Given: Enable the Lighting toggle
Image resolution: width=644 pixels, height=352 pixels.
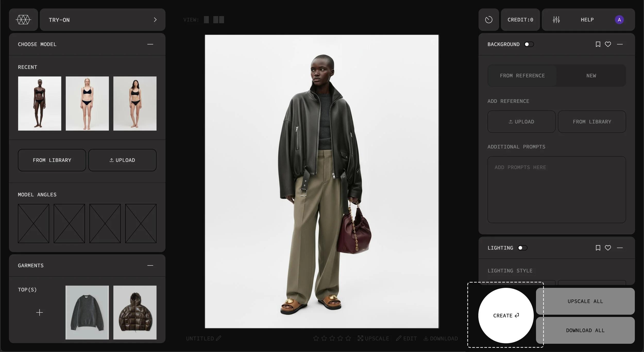Looking at the screenshot, I should (523, 248).
